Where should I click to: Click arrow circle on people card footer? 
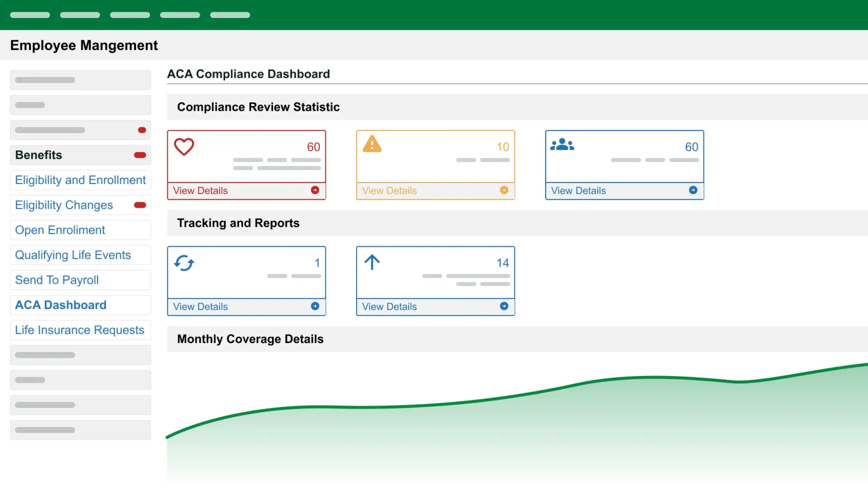[693, 190]
